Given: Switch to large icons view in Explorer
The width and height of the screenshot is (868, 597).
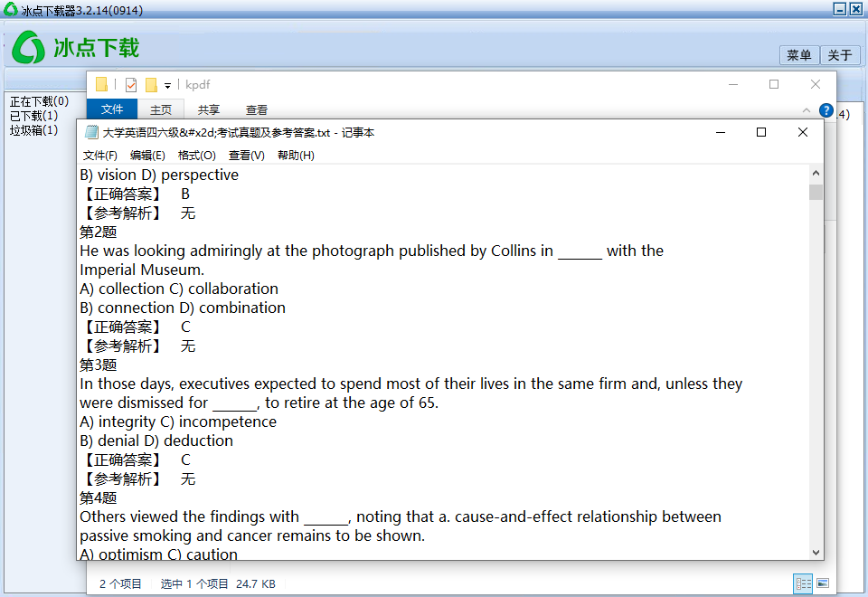Looking at the screenshot, I should [823, 583].
